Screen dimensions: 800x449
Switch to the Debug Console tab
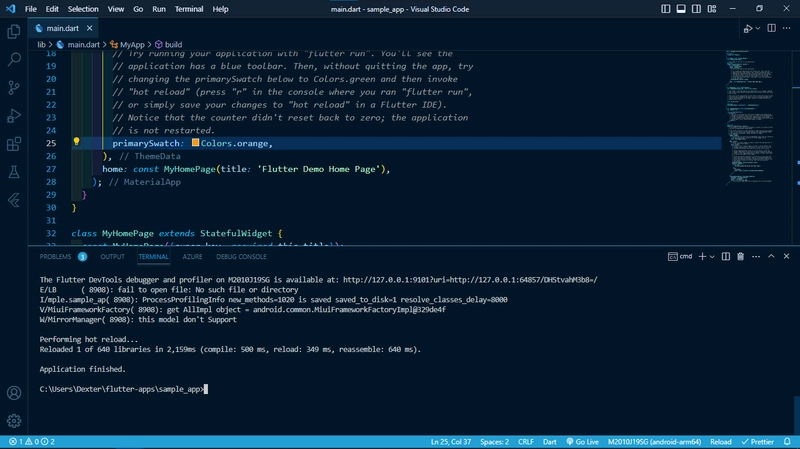[240, 257]
